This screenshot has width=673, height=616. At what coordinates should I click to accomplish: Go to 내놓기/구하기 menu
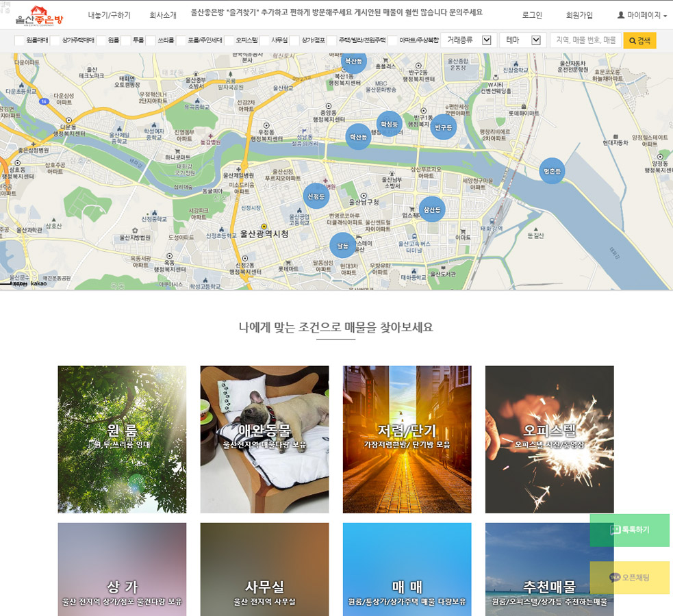pyautogui.click(x=109, y=15)
